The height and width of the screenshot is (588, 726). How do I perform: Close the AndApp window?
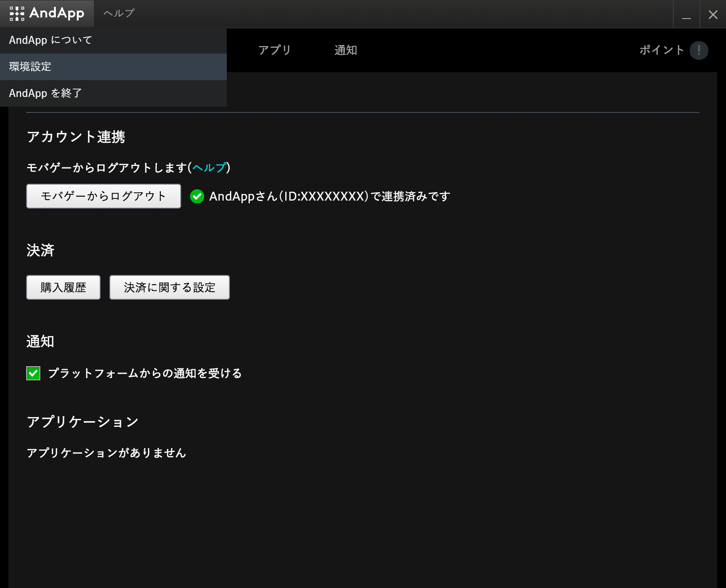[713, 14]
